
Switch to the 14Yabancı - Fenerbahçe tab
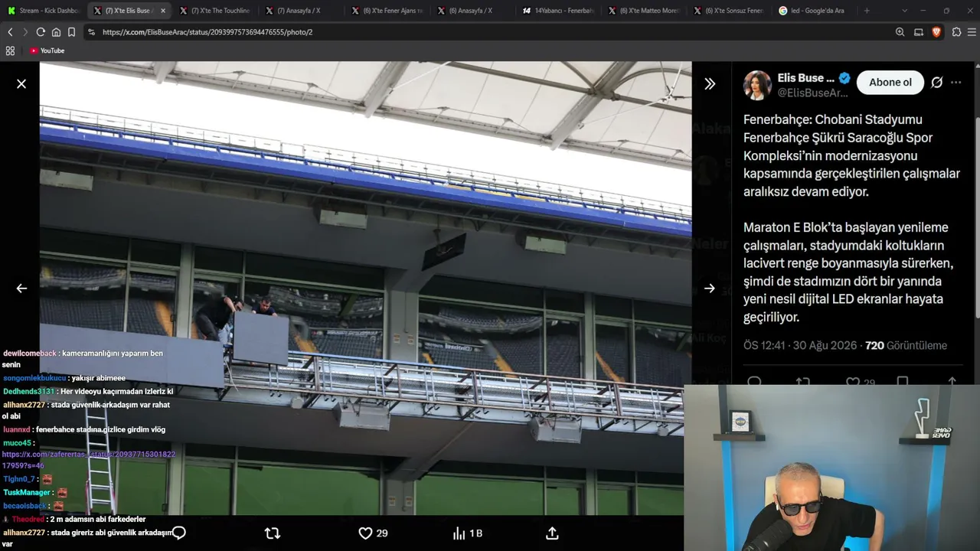pos(558,11)
